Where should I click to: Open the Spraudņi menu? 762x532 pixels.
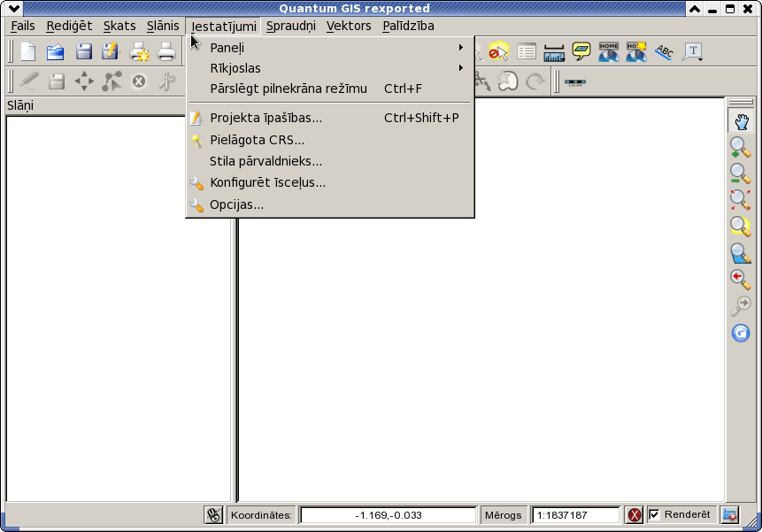click(x=290, y=26)
